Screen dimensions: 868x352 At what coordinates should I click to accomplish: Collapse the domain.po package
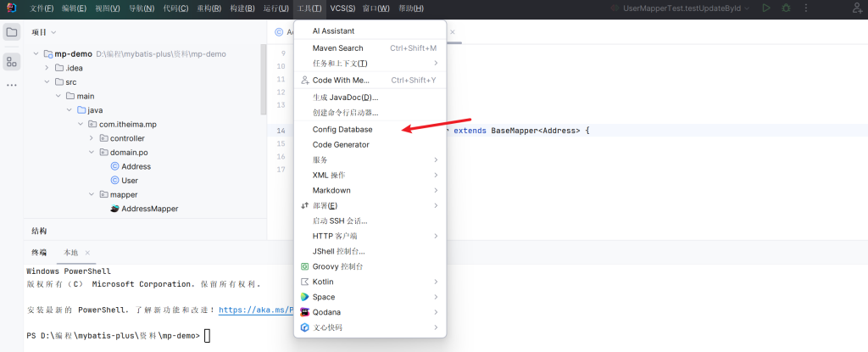[92, 153]
